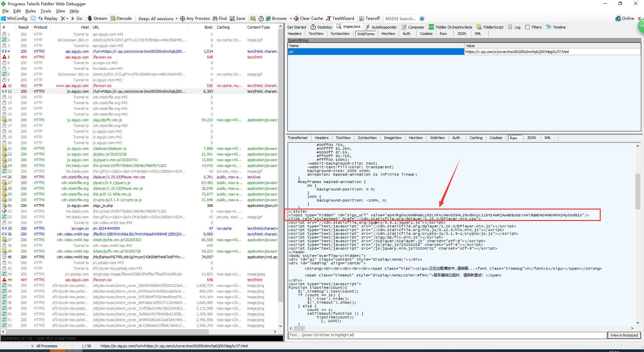Select the request HexView inspector tab
644x352 pixels.
(x=388, y=34)
